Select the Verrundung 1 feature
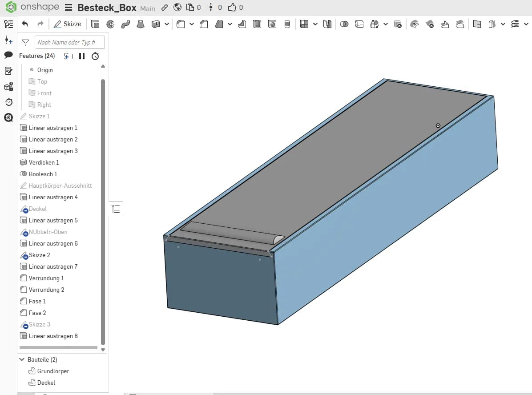This screenshot has width=532, height=395. pyautogui.click(x=46, y=278)
